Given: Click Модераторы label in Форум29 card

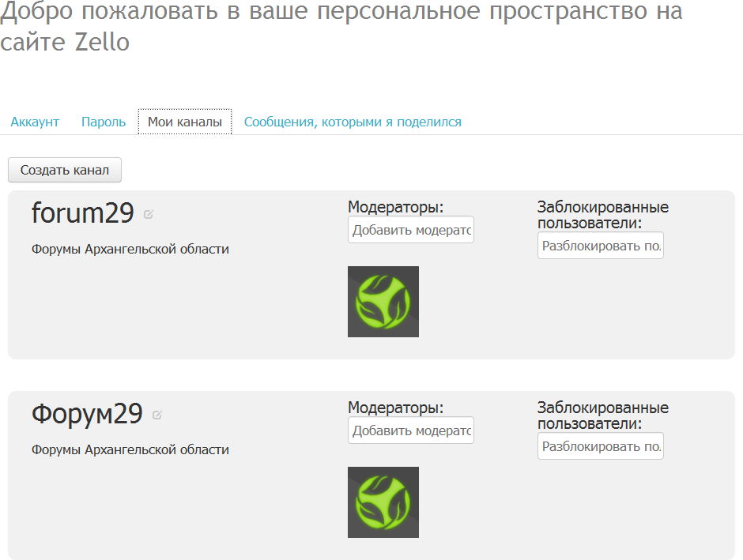Looking at the screenshot, I should (x=396, y=408).
